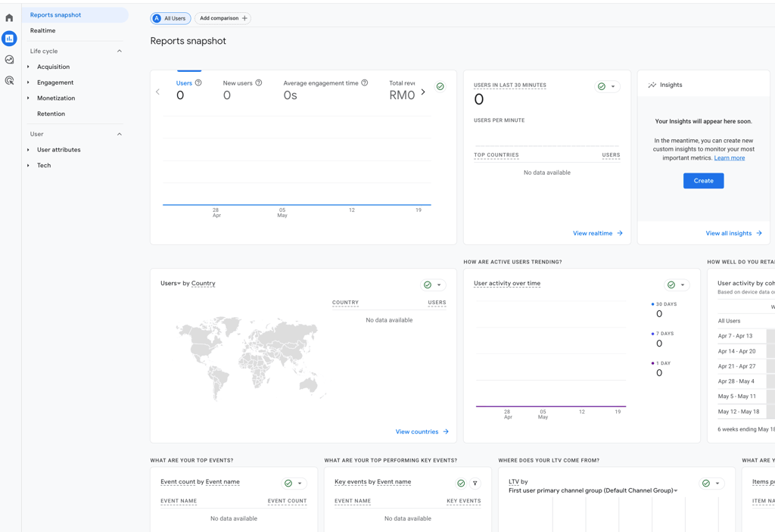Screen dimensions: 775x532
Task: Select Realtime in the reports menu
Action: point(43,31)
